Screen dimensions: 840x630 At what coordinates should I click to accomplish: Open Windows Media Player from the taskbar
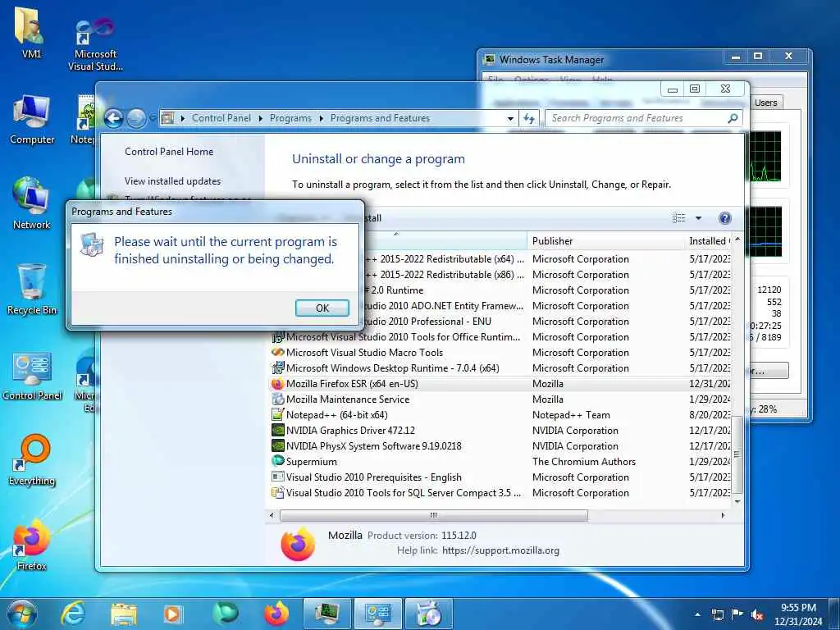172,614
